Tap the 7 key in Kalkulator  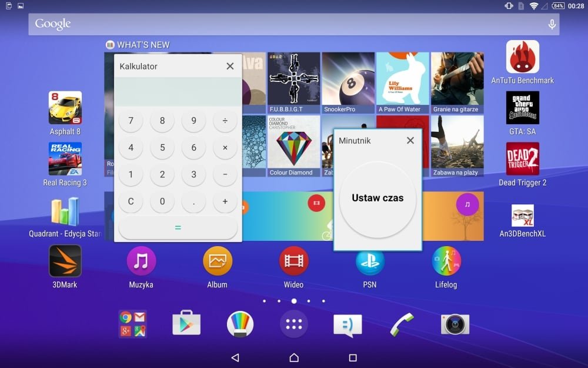coord(131,121)
